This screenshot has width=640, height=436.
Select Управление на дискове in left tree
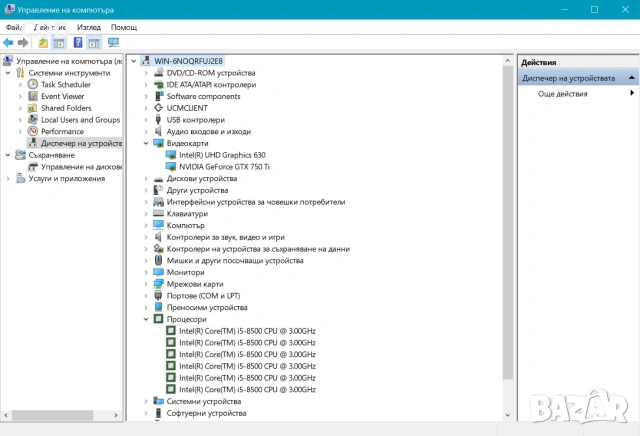81,167
